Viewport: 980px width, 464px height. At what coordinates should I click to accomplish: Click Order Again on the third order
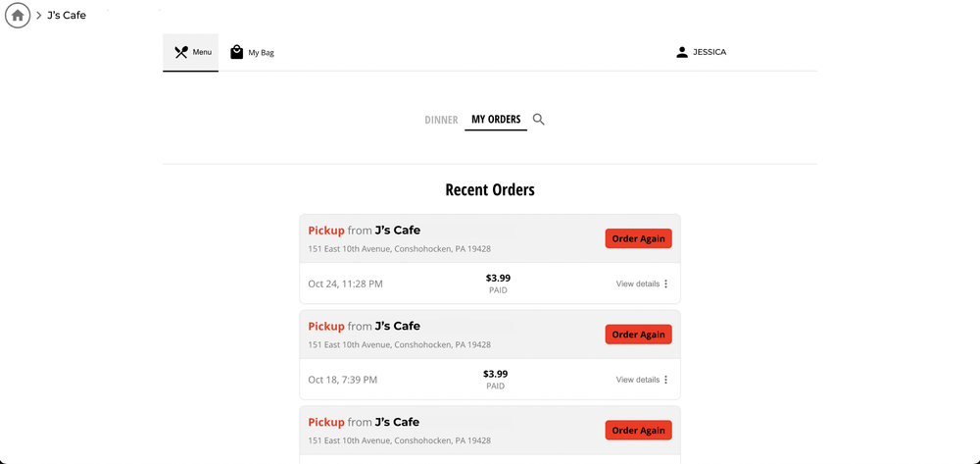coord(638,430)
